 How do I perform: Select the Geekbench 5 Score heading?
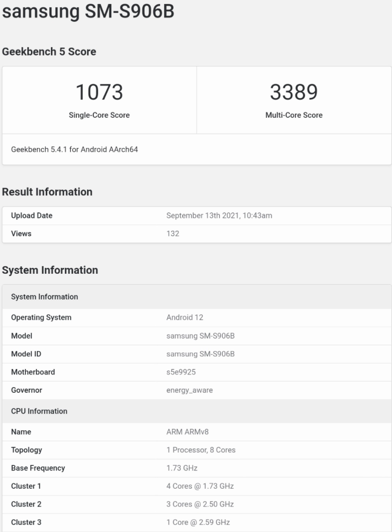(x=49, y=52)
